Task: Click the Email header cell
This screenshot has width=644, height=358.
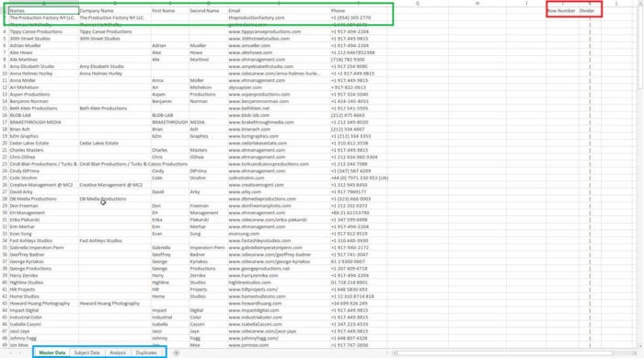Action: point(279,11)
